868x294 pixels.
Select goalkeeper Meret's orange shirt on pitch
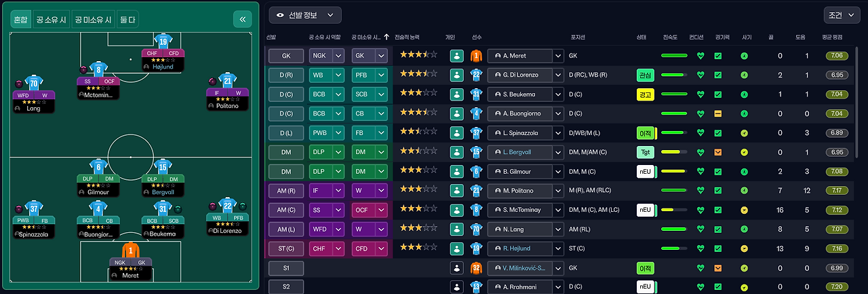130,251
